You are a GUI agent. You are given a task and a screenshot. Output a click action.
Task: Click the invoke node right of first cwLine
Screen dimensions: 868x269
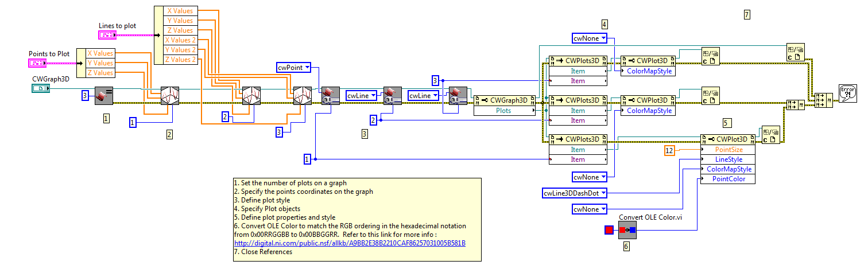click(x=393, y=95)
